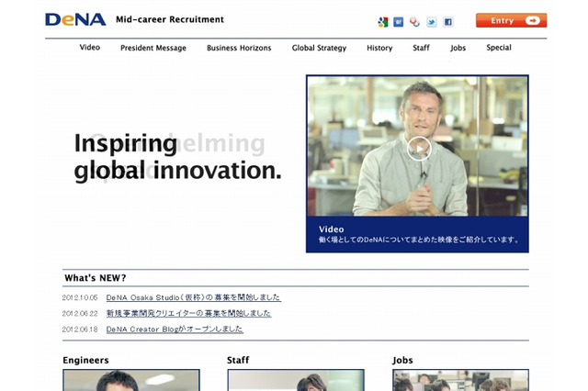Image resolution: width=588 pixels, height=391 pixels.
Task: Click the Special menu item
Action: pos(499,48)
